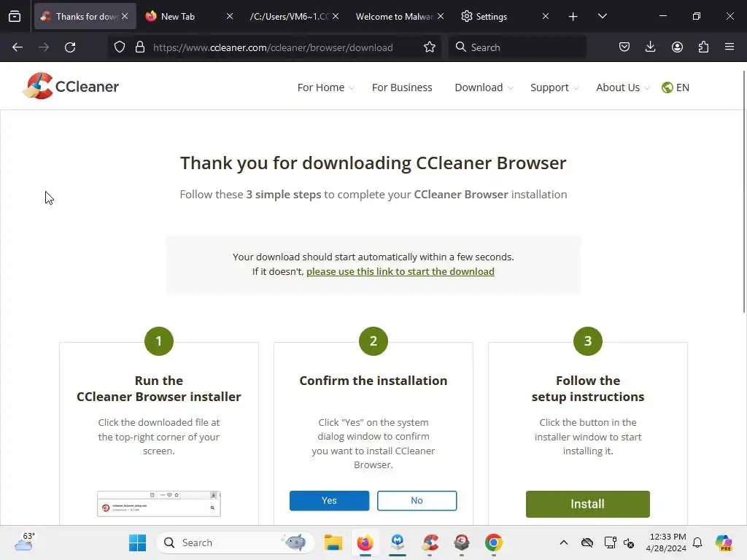Expand the Download menu
This screenshot has width=747, height=560.
pos(484,87)
